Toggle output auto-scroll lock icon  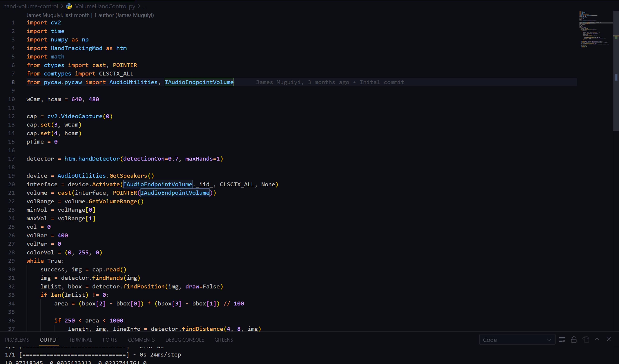point(574,340)
